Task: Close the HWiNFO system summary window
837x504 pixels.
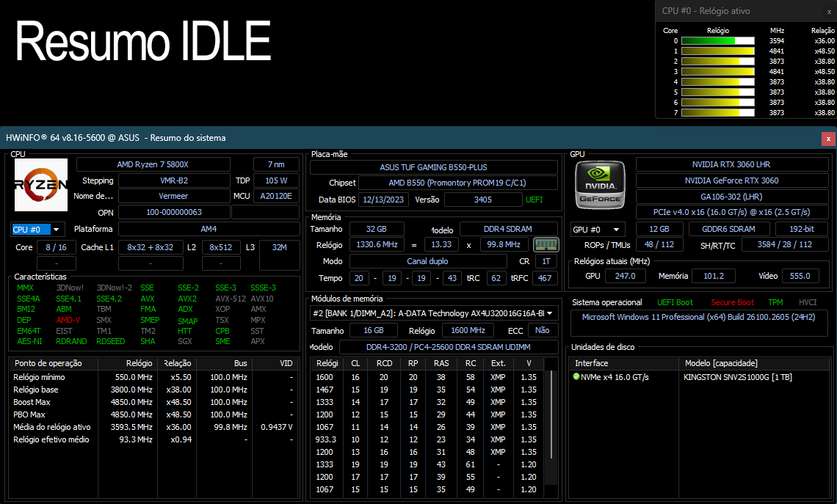Action: 828,139
